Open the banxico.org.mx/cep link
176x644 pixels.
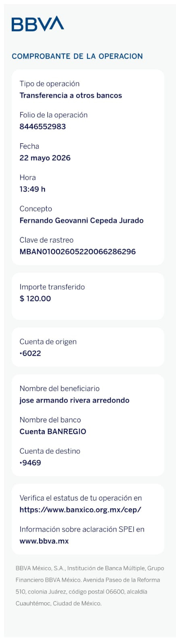(x=80, y=510)
